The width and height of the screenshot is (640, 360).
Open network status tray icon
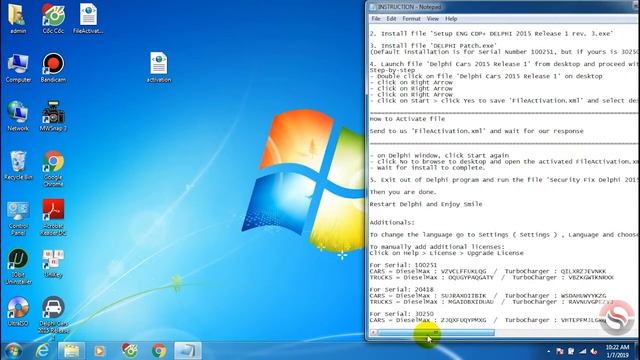(x=582, y=351)
